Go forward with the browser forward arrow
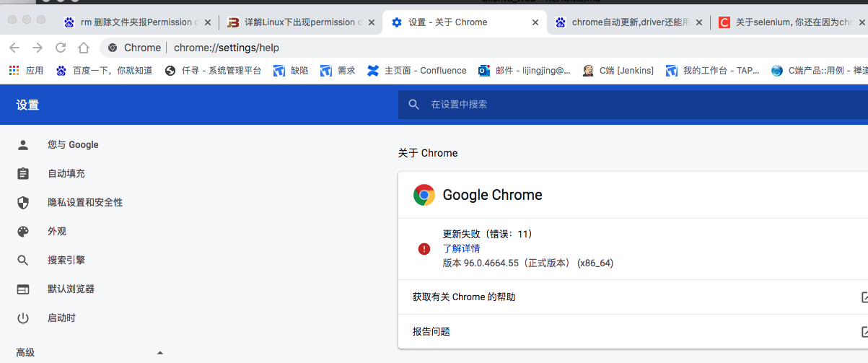 (x=38, y=48)
